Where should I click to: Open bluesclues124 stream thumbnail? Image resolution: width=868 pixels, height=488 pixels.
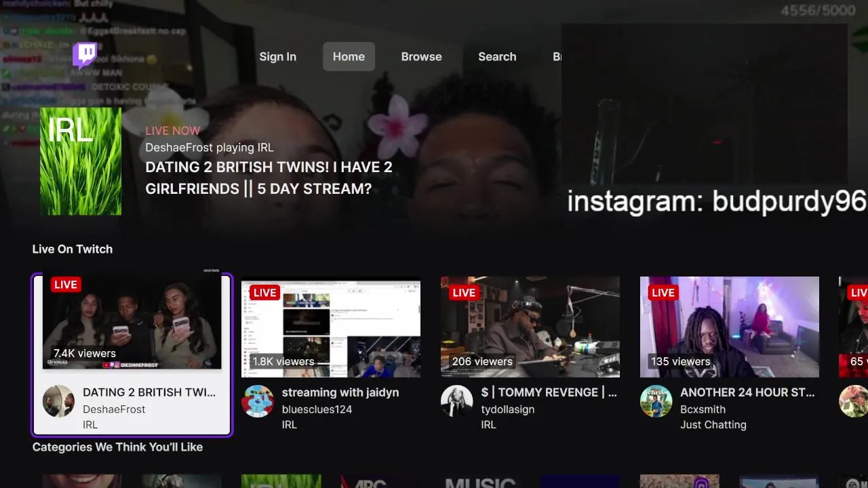click(x=331, y=327)
